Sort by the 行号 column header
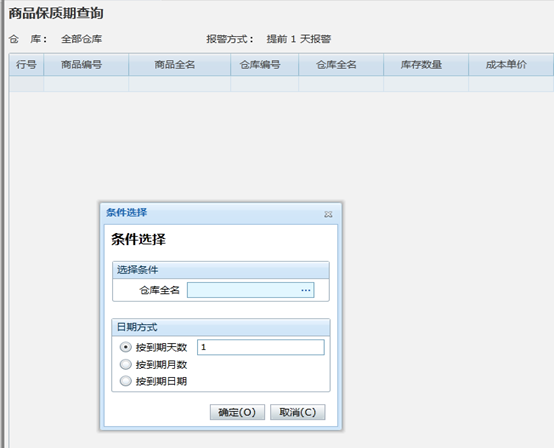554x448 pixels. click(26, 65)
